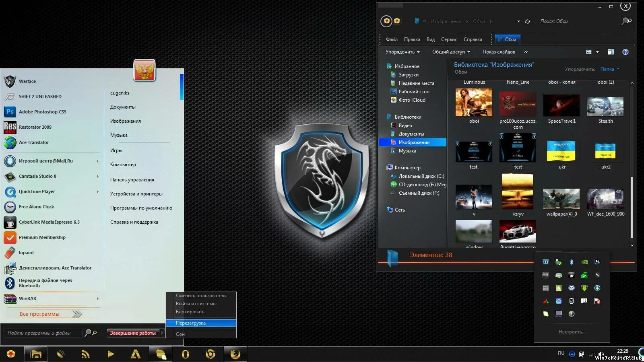Screen dimensions: 644x362
Task: Open the Общий доступ dropdown
Action: (451, 51)
